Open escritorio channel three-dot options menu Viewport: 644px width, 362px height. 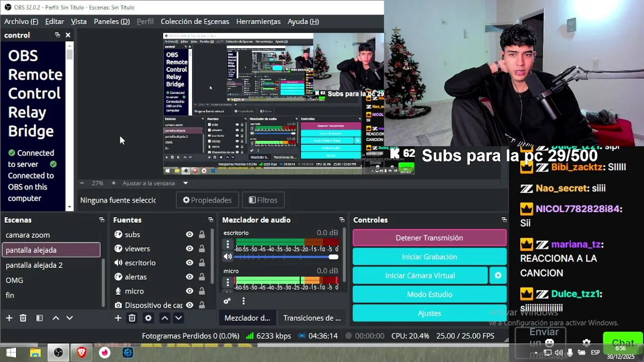pyautogui.click(x=228, y=244)
